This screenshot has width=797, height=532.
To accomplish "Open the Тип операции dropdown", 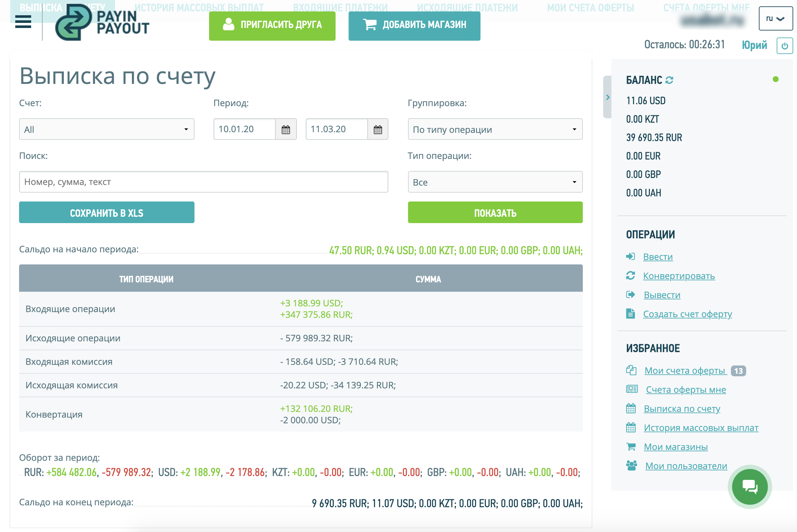I will click(495, 182).
